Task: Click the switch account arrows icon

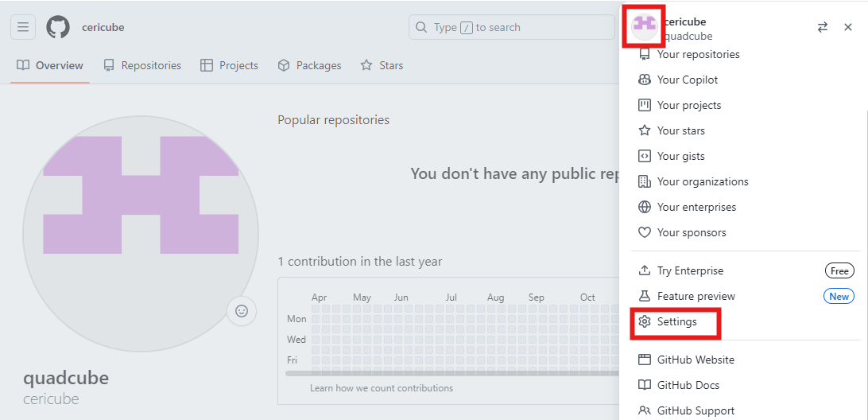Action: point(823,27)
